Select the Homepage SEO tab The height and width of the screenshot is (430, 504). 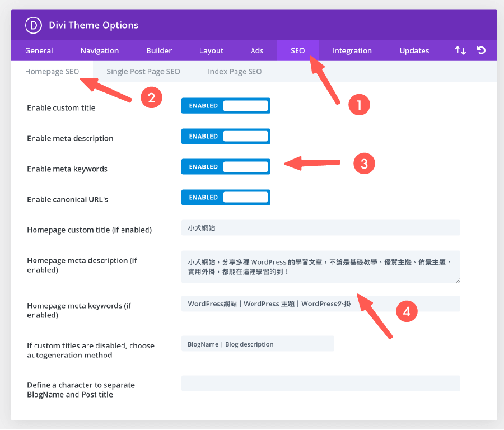tap(52, 71)
